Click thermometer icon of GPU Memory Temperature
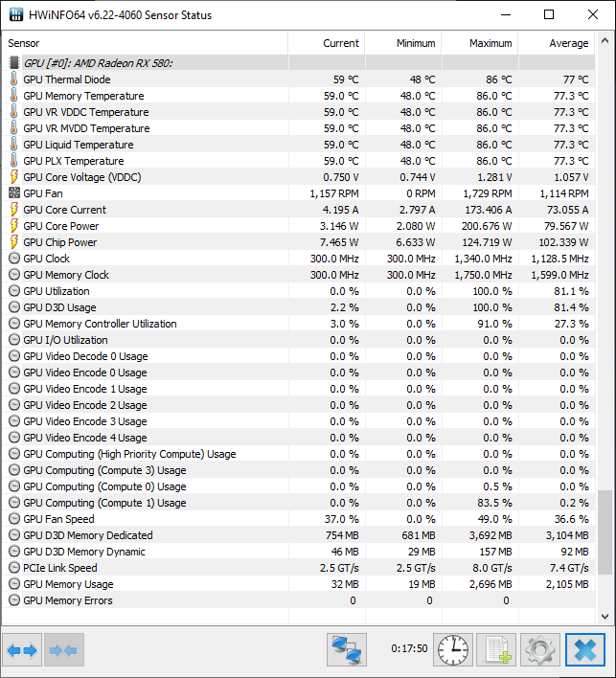 pyautogui.click(x=14, y=96)
